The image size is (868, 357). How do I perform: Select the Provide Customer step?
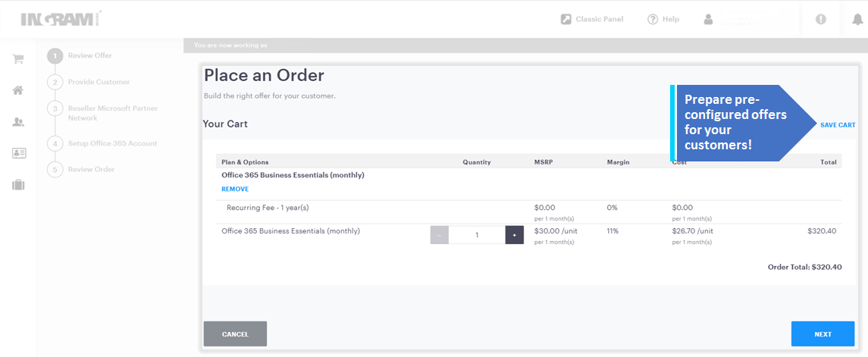pos(99,82)
